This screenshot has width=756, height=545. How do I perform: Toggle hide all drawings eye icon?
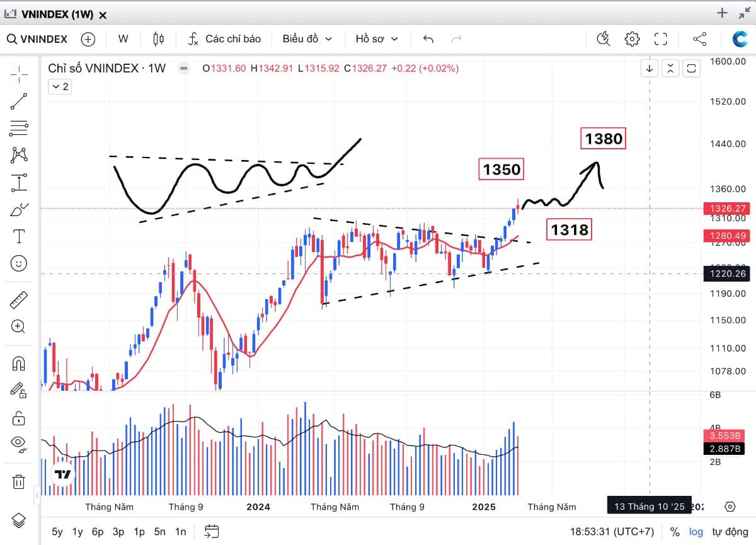(19, 444)
